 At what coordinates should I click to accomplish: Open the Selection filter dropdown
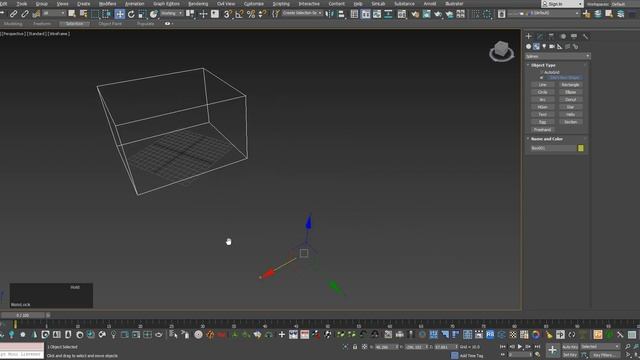click(54, 13)
